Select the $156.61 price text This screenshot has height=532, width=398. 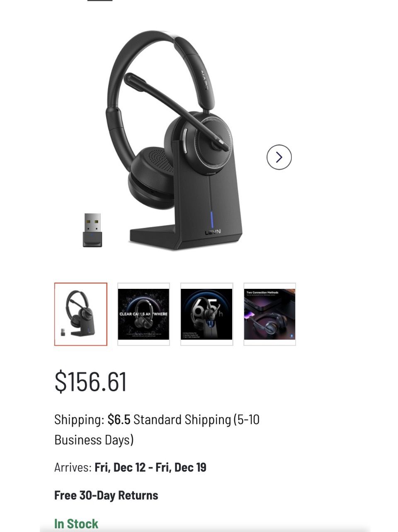click(x=90, y=381)
